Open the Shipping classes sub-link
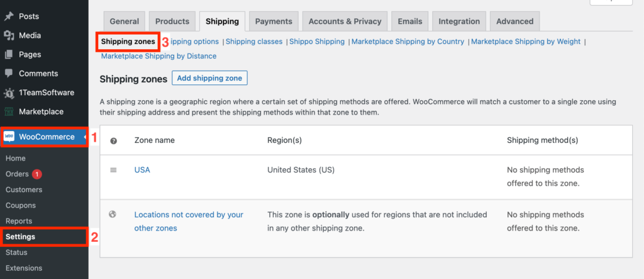Image resolution: width=644 pixels, height=279 pixels. [x=255, y=42]
